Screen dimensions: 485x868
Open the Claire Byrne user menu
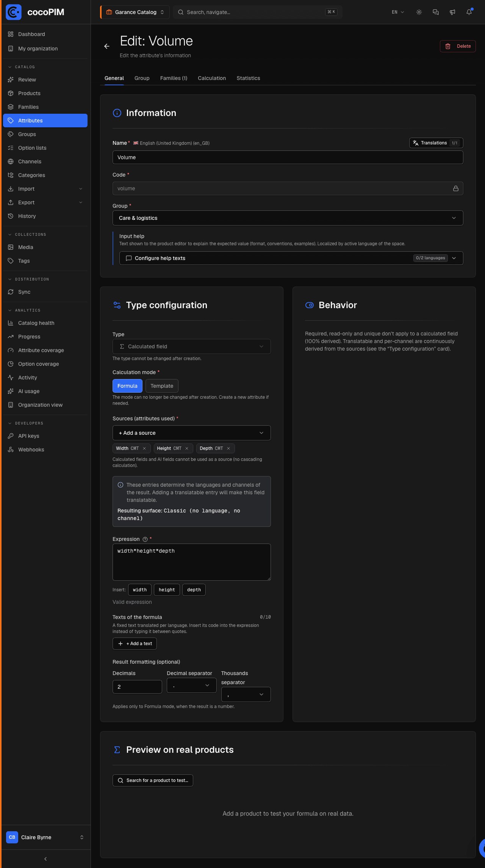pyautogui.click(x=45, y=837)
